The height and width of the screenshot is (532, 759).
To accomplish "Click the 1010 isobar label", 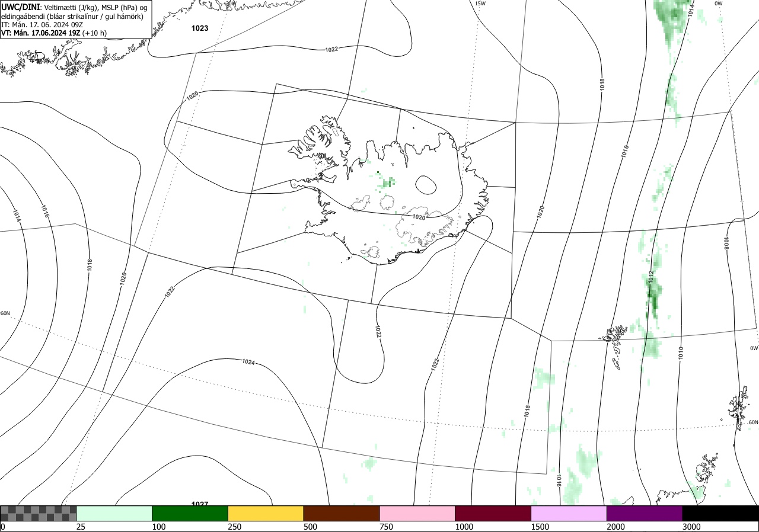I will click(x=681, y=353).
